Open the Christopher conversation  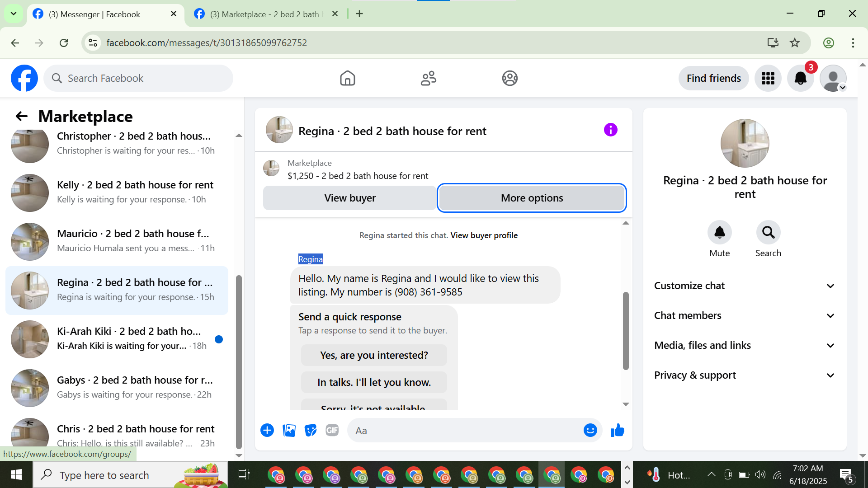[117, 144]
